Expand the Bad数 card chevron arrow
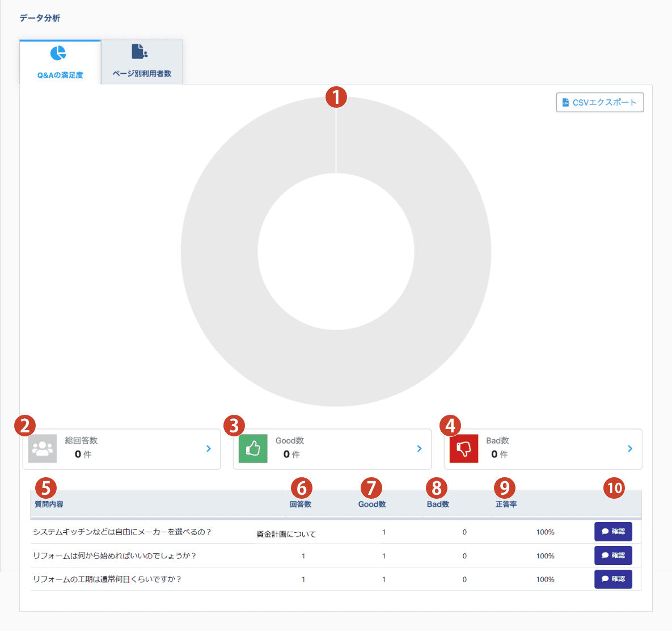672x631 pixels. click(x=630, y=449)
